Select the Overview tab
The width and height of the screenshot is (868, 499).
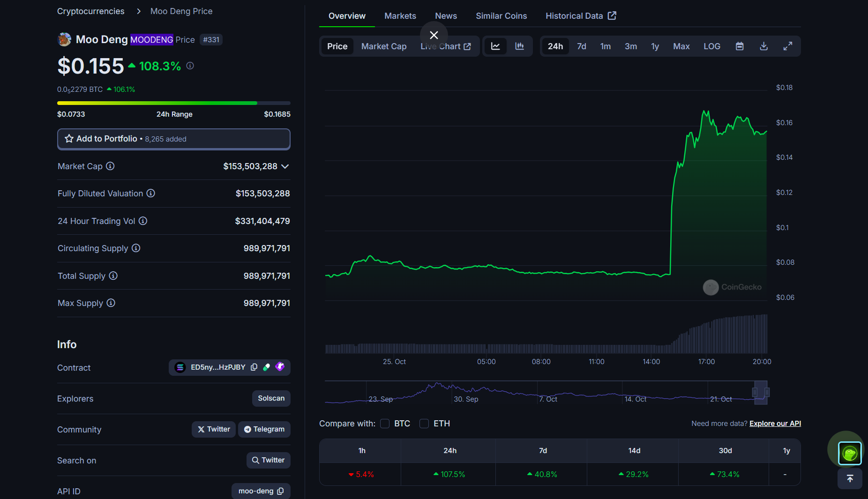pyautogui.click(x=347, y=15)
